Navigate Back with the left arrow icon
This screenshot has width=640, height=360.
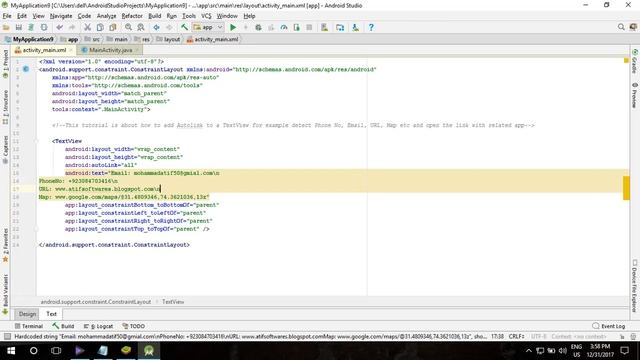coord(156,27)
